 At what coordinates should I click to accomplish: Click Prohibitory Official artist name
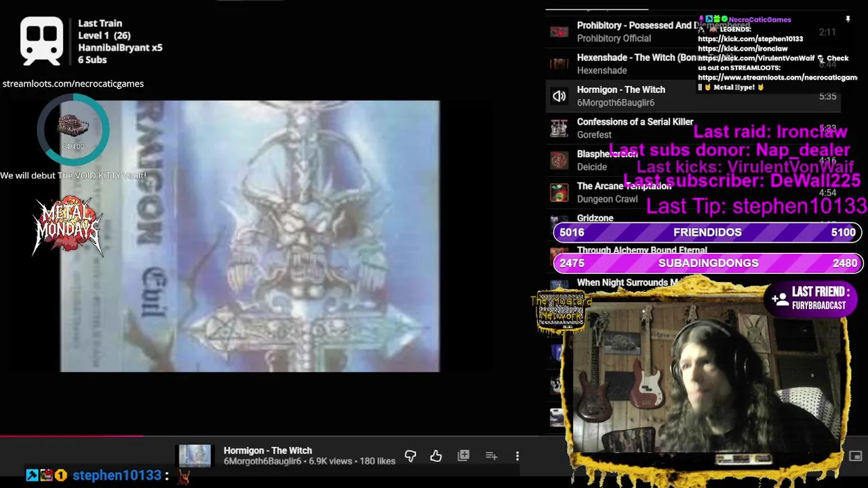pyautogui.click(x=614, y=39)
